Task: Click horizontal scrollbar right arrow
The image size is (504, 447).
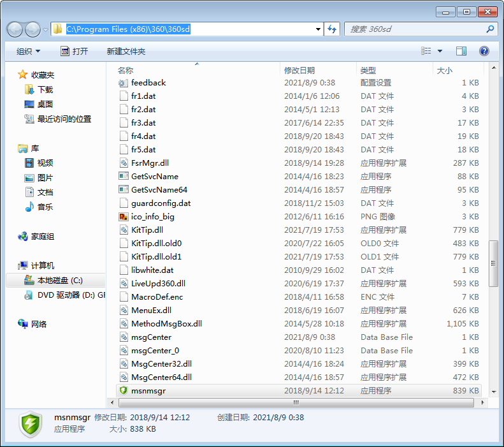Action: (482, 402)
